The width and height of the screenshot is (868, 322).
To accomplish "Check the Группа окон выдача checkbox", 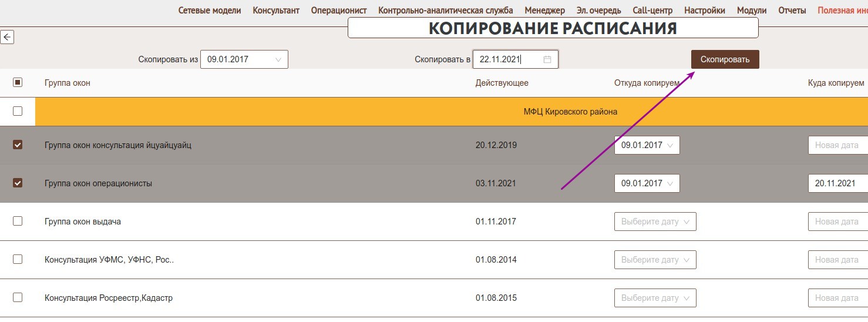I will [18, 221].
